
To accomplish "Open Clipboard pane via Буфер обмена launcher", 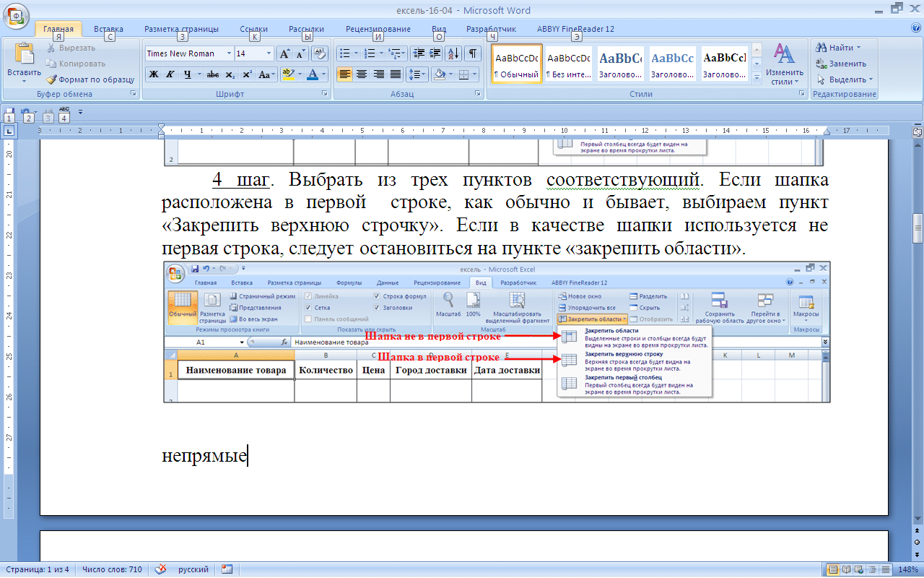I will [x=134, y=94].
